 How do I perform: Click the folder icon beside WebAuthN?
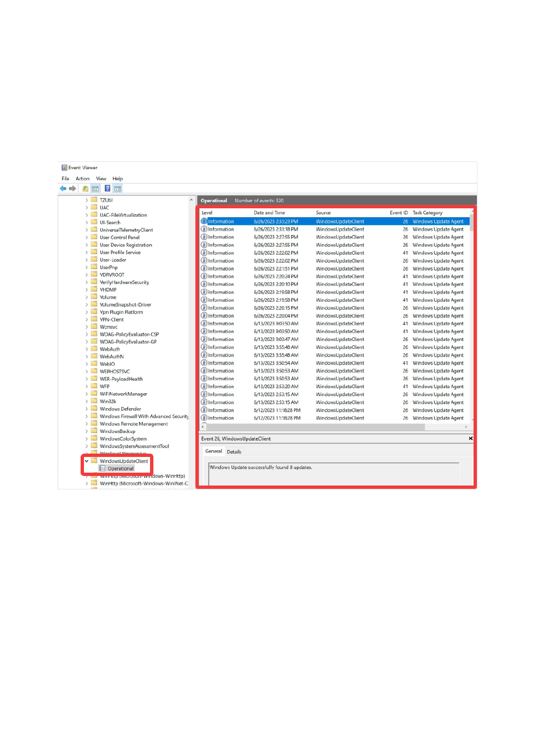[x=94, y=357]
